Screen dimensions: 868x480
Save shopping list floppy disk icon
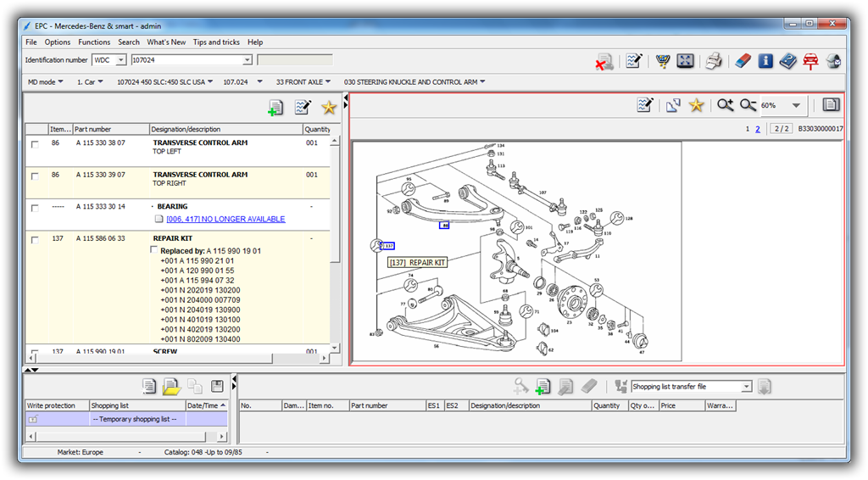coord(217,386)
